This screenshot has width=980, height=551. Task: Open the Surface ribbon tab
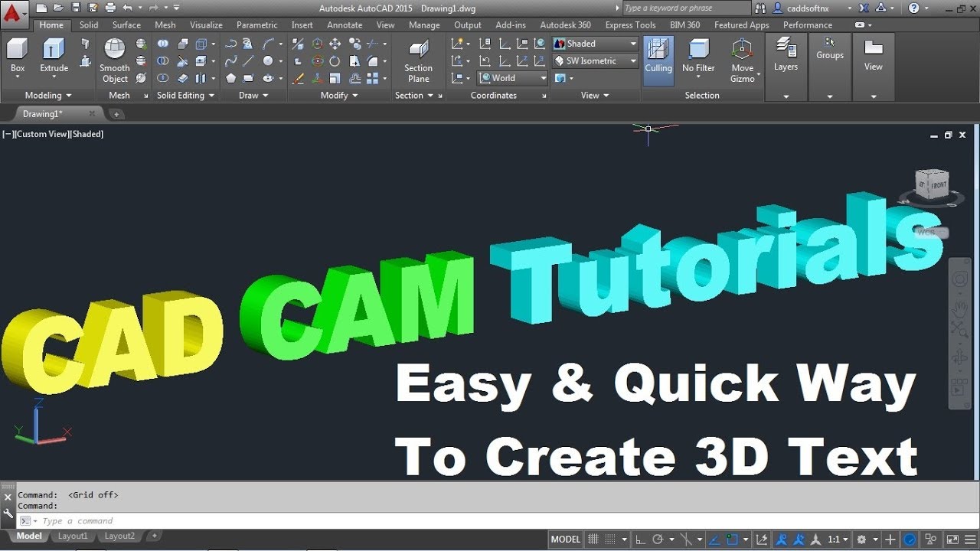click(x=126, y=25)
